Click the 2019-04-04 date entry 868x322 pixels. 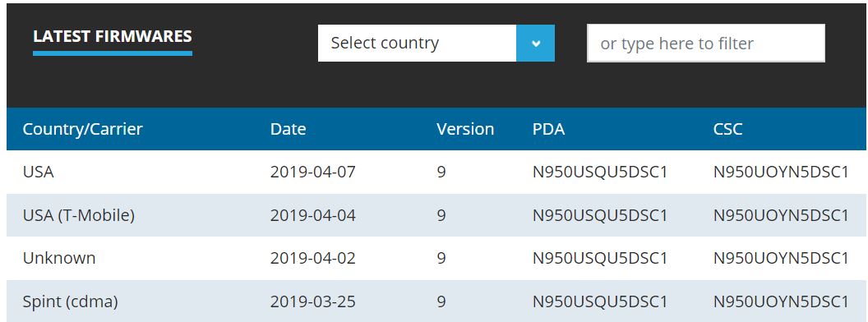313,215
